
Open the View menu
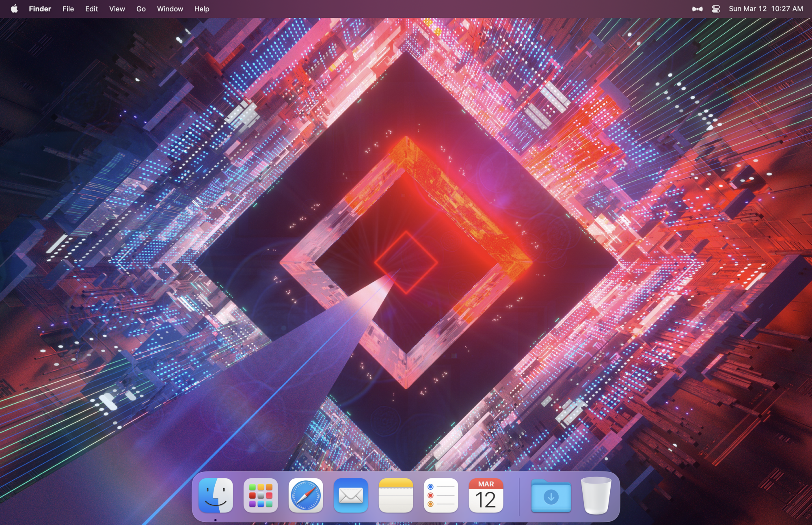point(117,9)
